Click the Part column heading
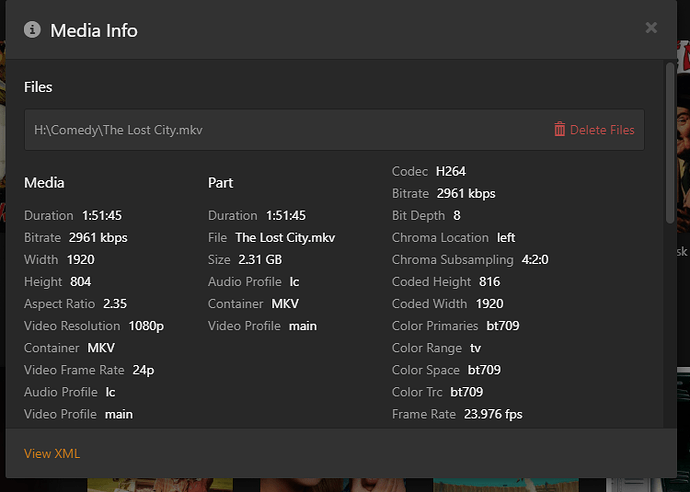Image resolution: width=690 pixels, height=492 pixels. [220, 183]
